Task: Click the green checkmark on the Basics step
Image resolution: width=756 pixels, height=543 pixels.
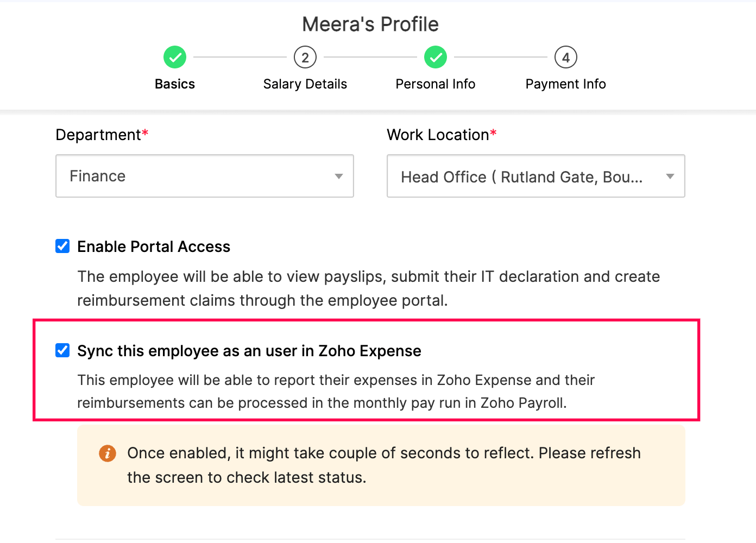Action: (174, 57)
